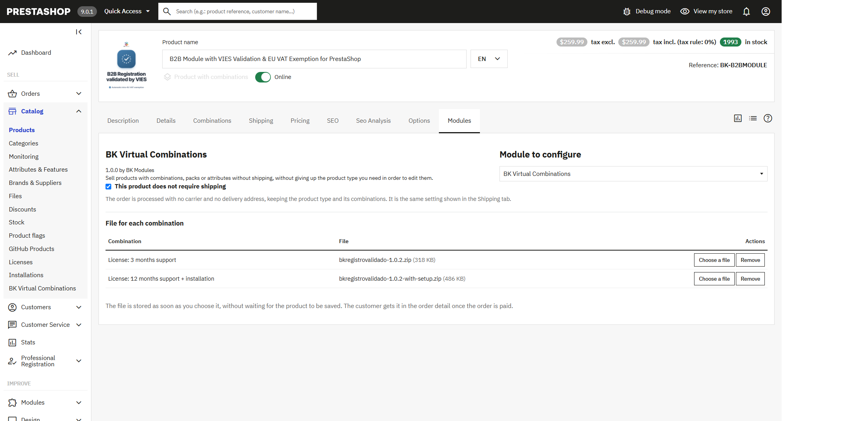Click the View my store eye icon
The image size is (868, 421).
click(685, 11)
